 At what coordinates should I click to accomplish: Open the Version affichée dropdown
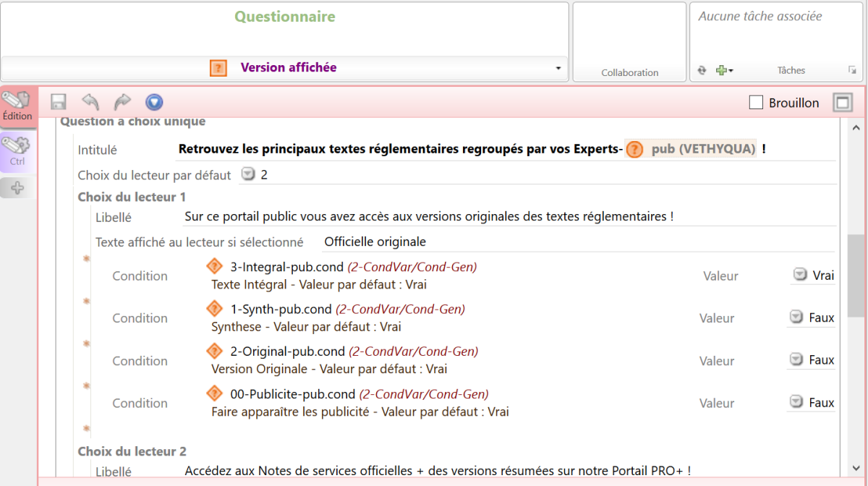click(x=558, y=68)
